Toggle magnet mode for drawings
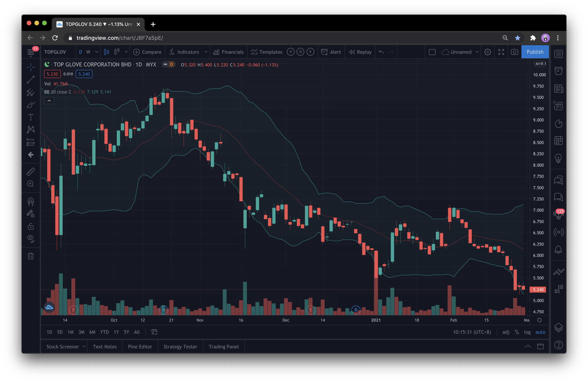The width and height of the screenshot is (588, 382). [31, 202]
